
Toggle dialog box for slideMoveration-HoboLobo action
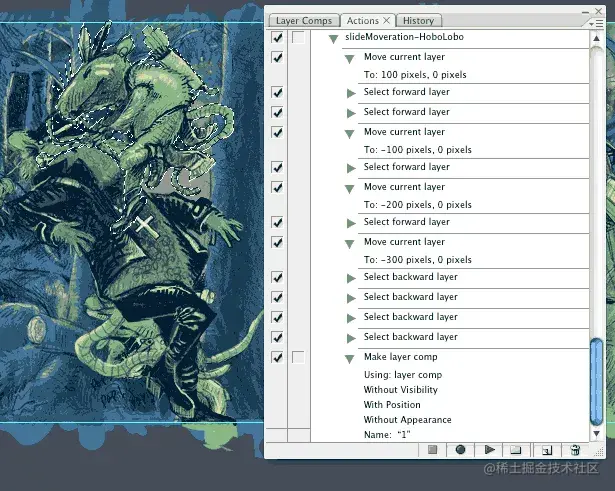298,37
